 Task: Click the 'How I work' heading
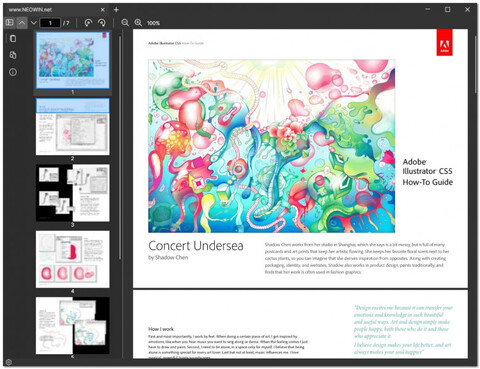click(x=161, y=329)
